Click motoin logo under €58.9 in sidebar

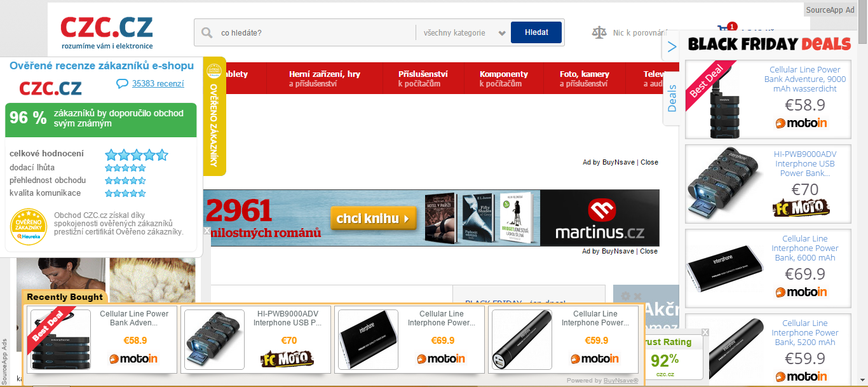click(801, 123)
